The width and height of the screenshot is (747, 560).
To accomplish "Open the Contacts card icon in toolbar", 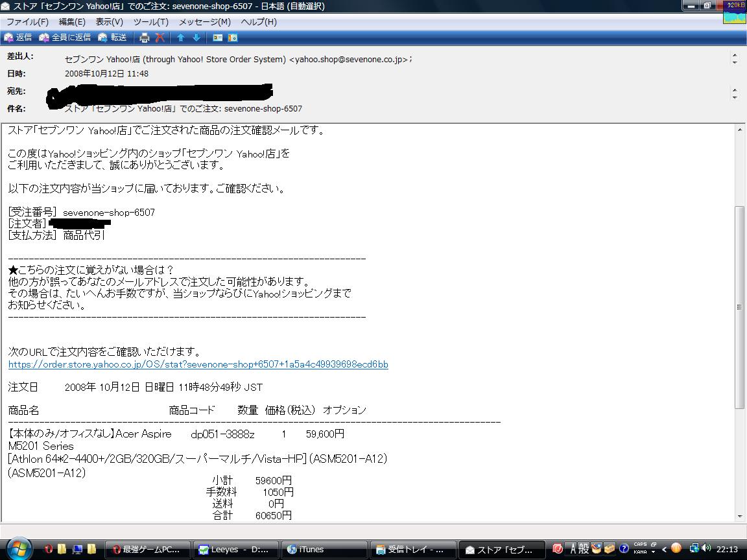I will tap(218, 38).
